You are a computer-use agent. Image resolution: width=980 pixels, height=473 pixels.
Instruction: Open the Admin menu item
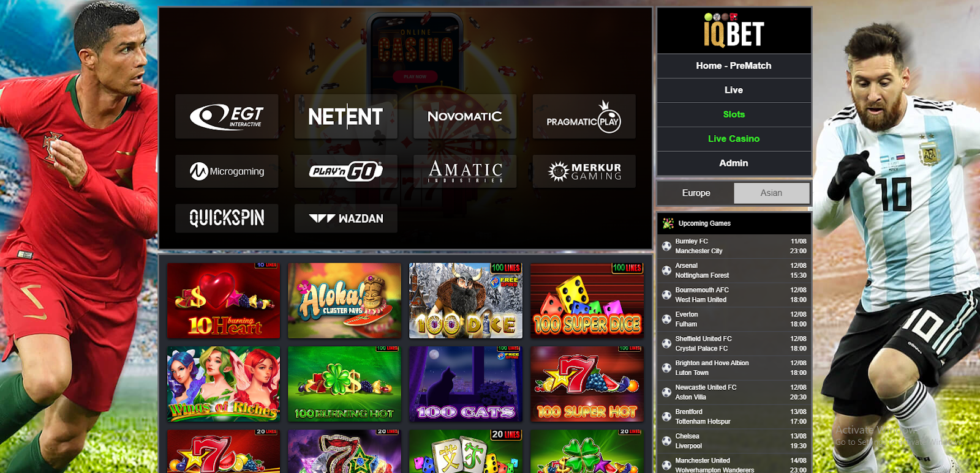734,163
